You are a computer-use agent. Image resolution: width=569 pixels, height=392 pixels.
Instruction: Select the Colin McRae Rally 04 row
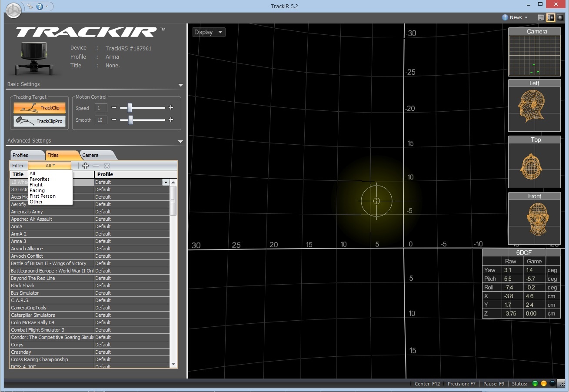coord(90,322)
